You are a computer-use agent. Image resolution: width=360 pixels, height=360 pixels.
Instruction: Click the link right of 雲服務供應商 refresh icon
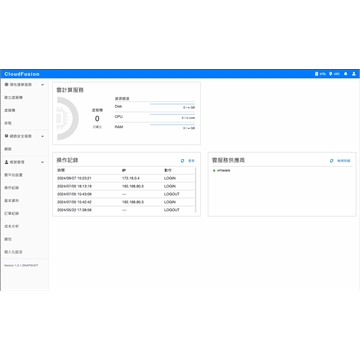[344, 161]
